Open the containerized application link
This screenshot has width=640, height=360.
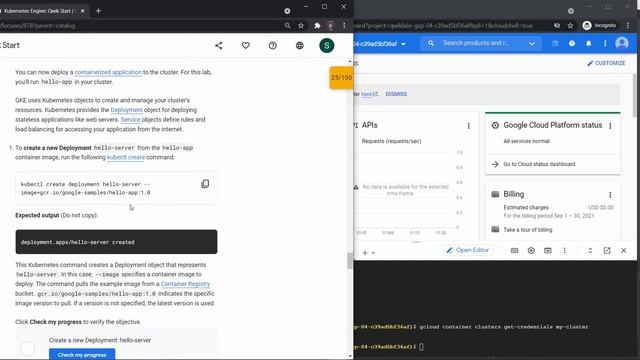tap(108, 72)
